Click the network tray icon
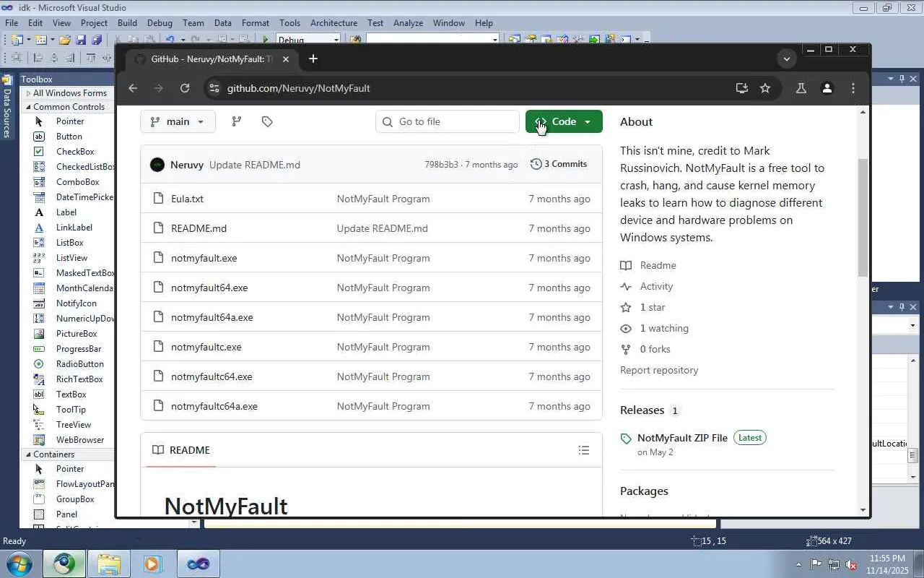 click(x=834, y=564)
